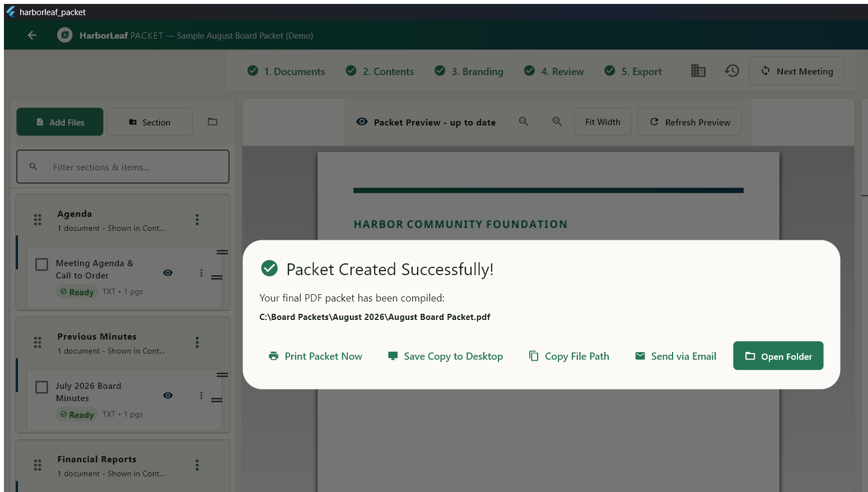Click the reorder handle of the July 2026 Minutes item
Screen dimensions: 868x492
point(217,400)
